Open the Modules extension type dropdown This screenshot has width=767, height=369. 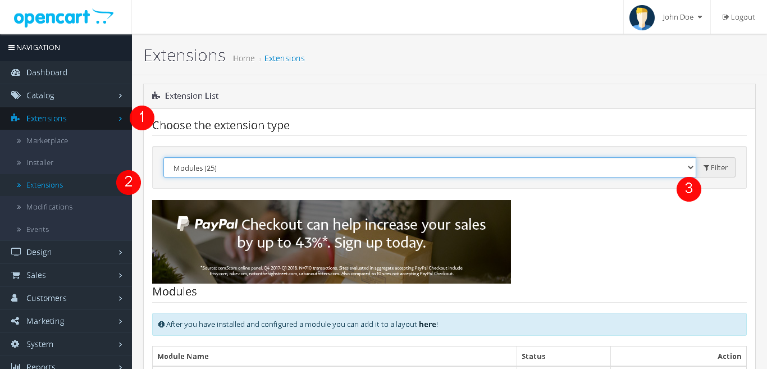(x=429, y=167)
